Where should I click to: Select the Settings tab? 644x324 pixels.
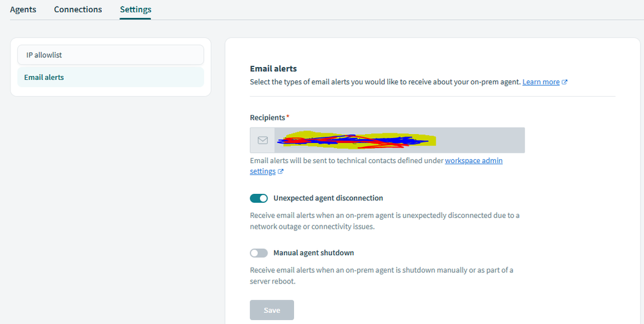[x=135, y=10]
